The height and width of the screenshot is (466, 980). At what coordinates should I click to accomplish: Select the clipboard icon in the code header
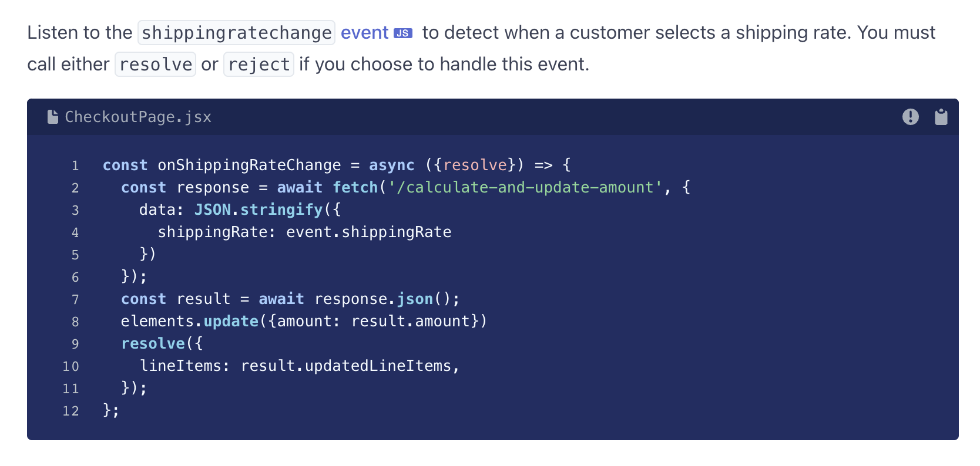[941, 117]
